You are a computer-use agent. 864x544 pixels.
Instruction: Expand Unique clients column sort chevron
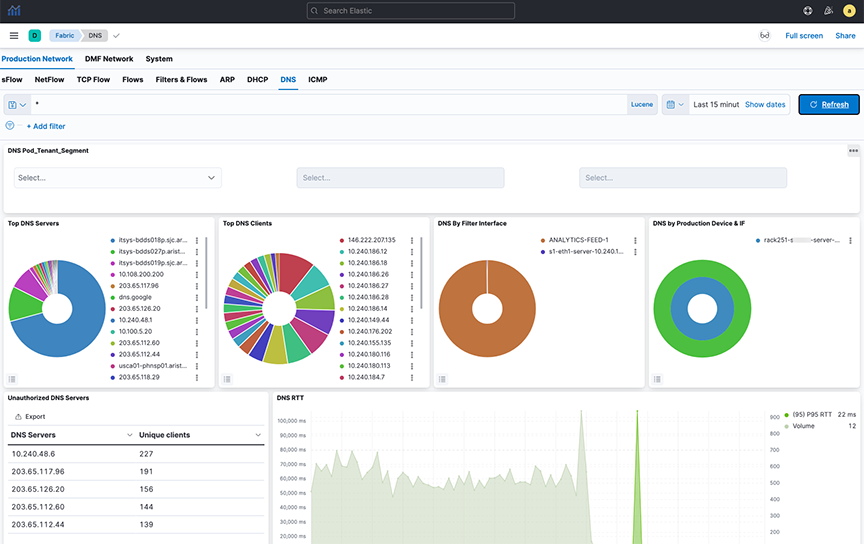258,435
